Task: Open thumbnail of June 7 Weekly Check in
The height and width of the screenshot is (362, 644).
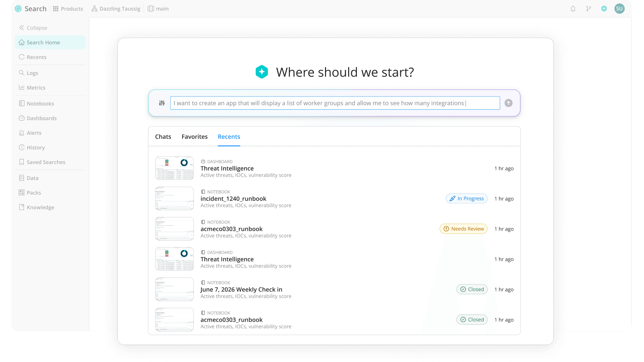Action: pyautogui.click(x=174, y=289)
